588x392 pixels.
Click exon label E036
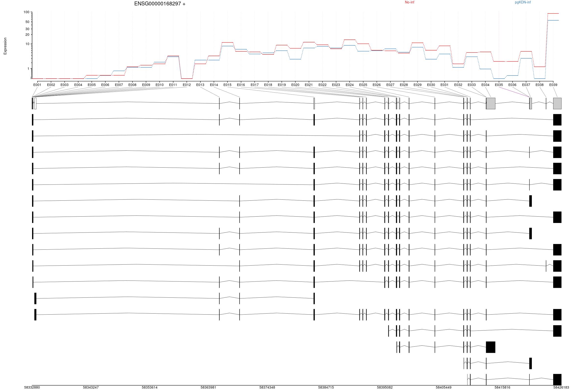point(513,85)
